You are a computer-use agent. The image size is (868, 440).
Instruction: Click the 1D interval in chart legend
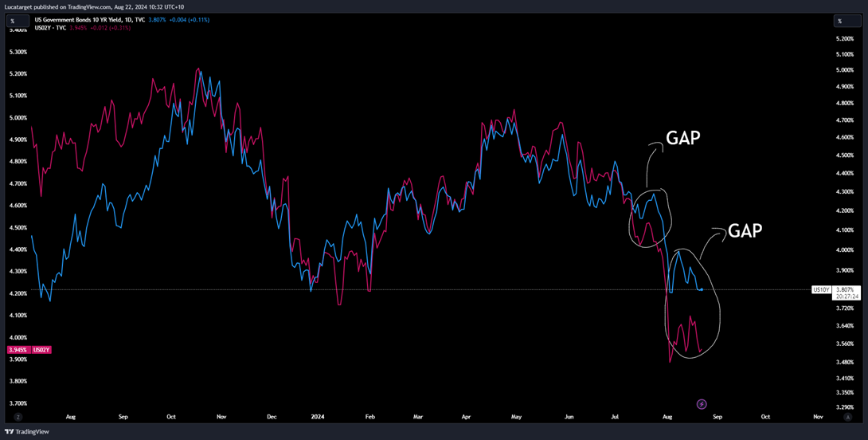[127, 20]
